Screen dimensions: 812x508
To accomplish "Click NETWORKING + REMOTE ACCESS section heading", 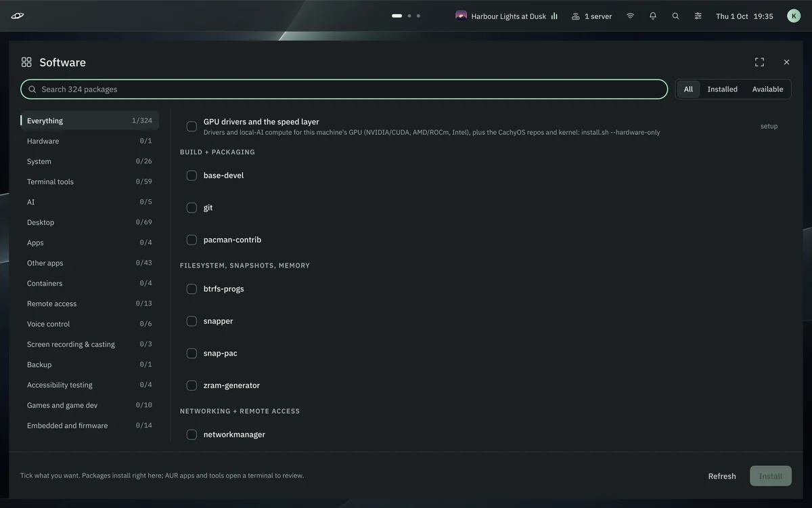I will coord(240,411).
